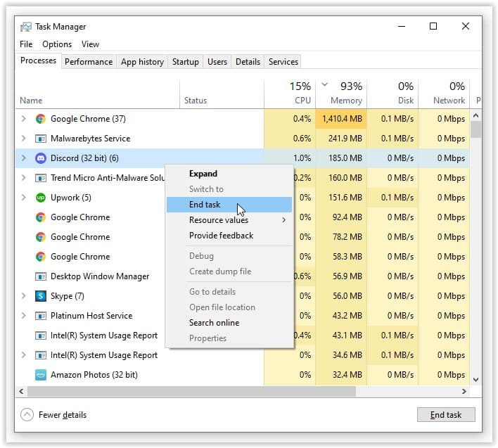Expand the Google Chrome (37) group
Screen dimensions: 498x448
click(23, 119)
